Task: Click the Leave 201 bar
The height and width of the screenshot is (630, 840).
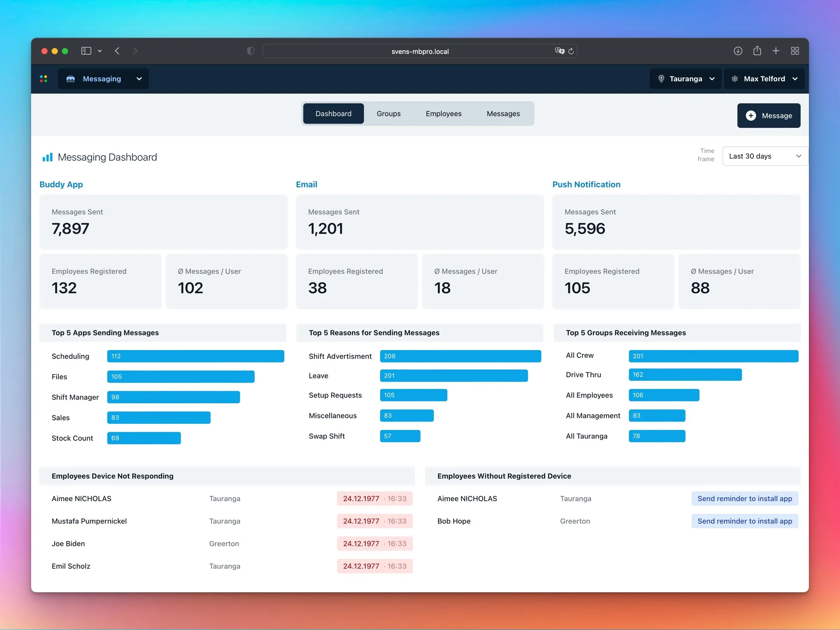Action: click(454, 376)
